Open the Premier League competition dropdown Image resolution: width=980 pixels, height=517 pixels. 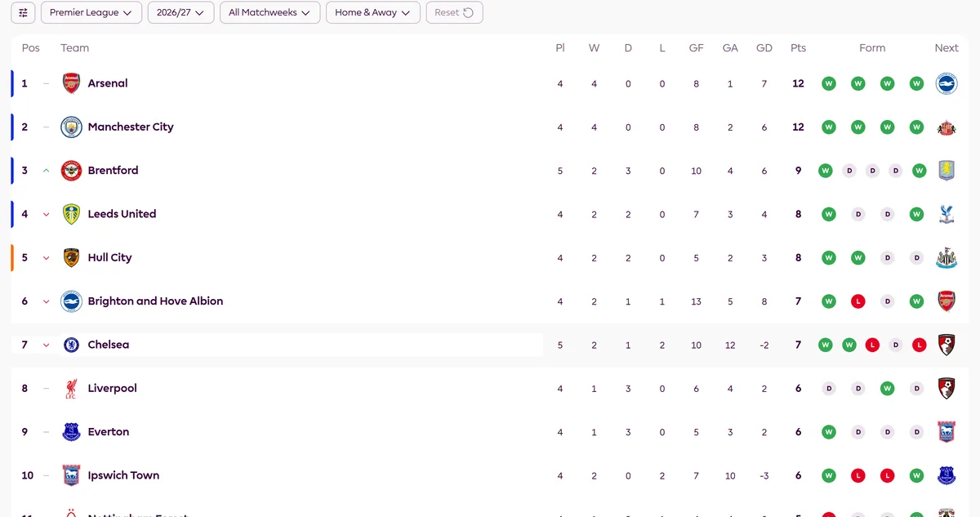91,12
